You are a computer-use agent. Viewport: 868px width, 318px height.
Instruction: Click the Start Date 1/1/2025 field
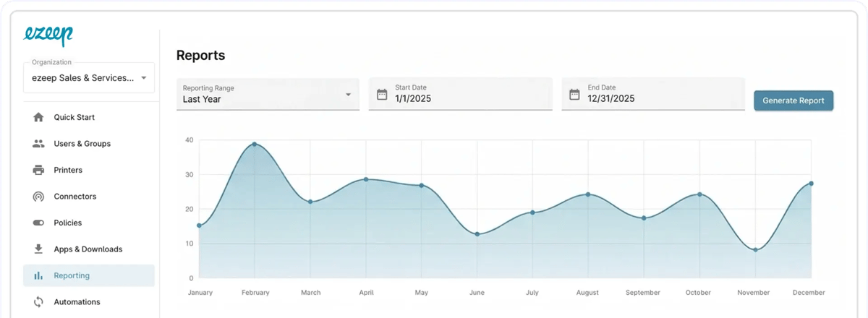[x=470, y=98]
